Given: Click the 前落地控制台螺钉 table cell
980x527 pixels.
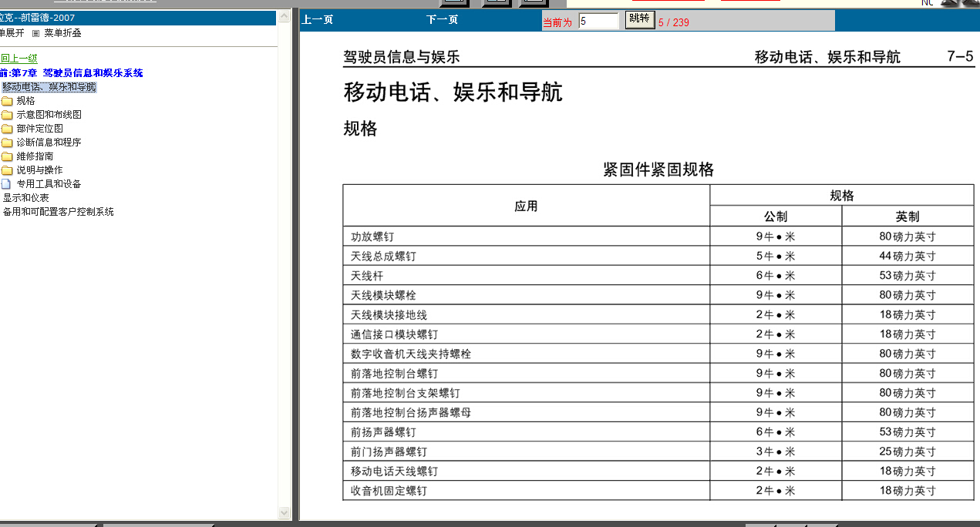Looking at the screenshot, I should pos(527,374).
